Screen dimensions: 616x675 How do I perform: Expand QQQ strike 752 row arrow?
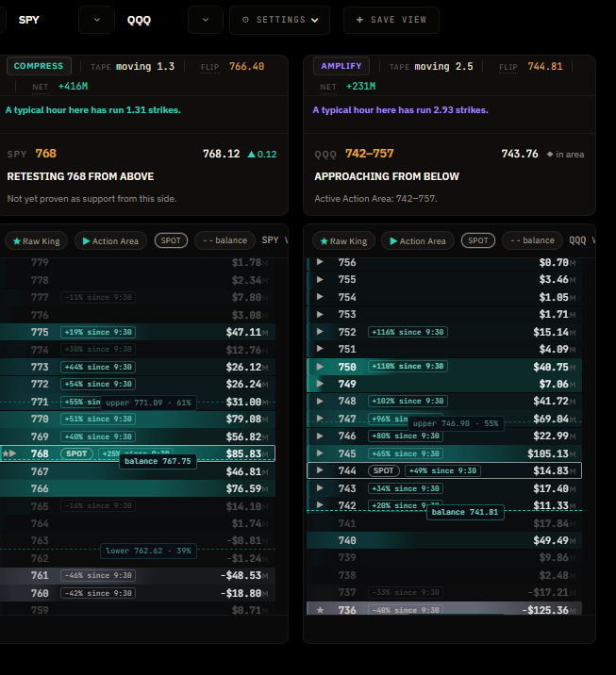(x=320, y=332)
